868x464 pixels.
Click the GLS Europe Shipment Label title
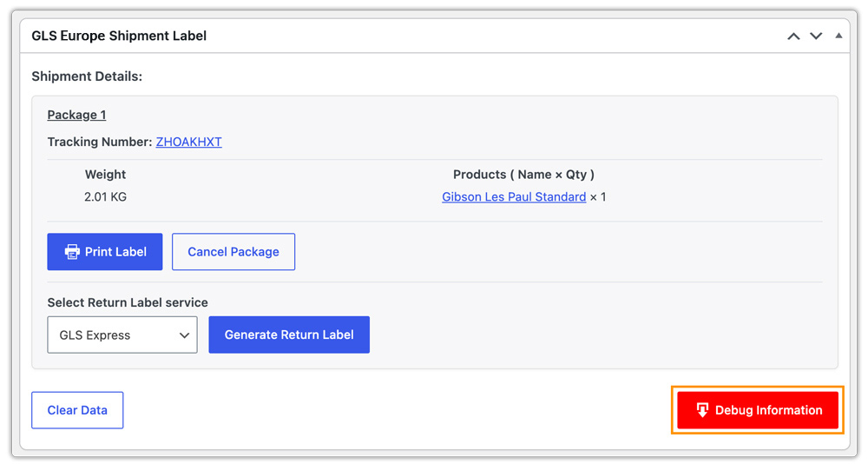click(x=119, y=36)
